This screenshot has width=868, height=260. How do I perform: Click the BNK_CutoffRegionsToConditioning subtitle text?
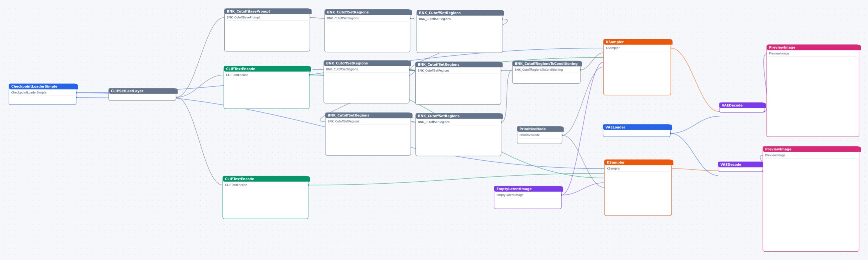click(x=538, y=70)
